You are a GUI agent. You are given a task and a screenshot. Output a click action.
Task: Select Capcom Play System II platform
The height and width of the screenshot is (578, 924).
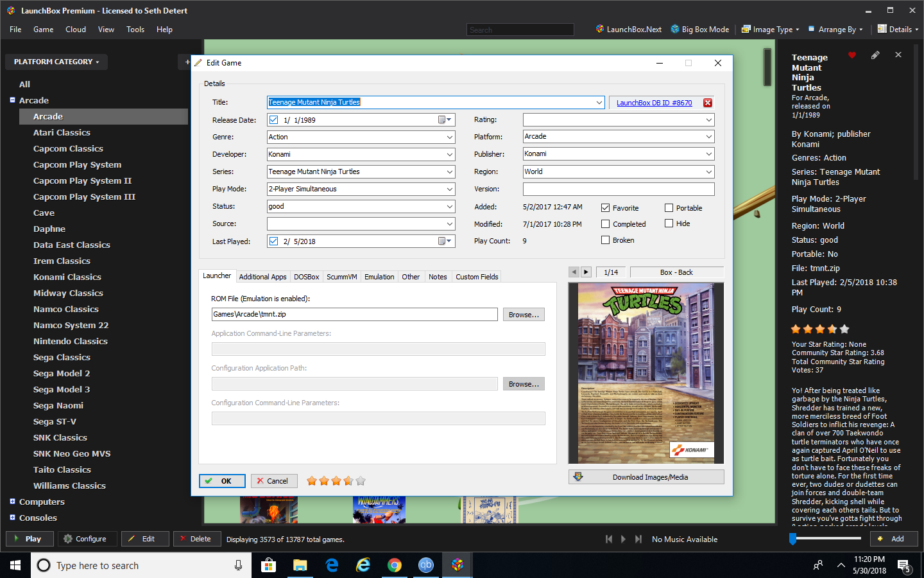pos(82,180)
